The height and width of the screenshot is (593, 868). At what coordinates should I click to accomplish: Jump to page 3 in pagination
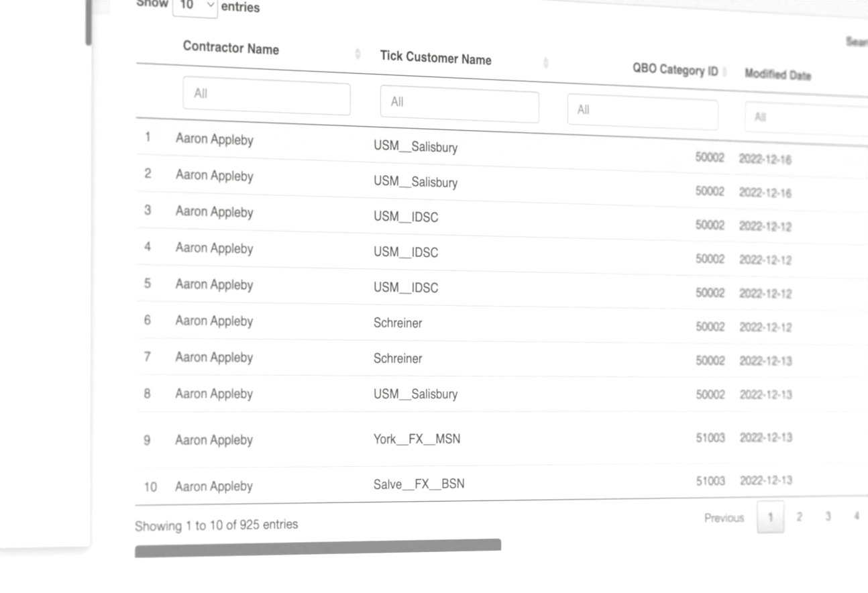(828, 516)
